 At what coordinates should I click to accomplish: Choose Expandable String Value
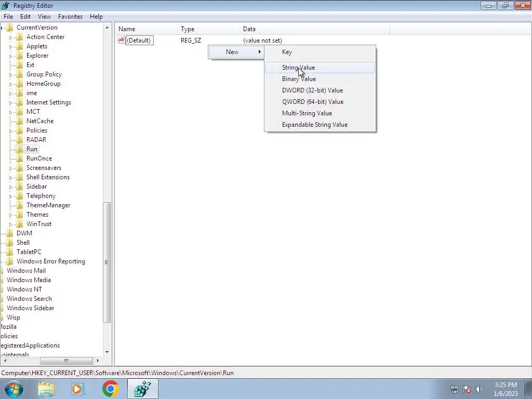tap(320, 125)
